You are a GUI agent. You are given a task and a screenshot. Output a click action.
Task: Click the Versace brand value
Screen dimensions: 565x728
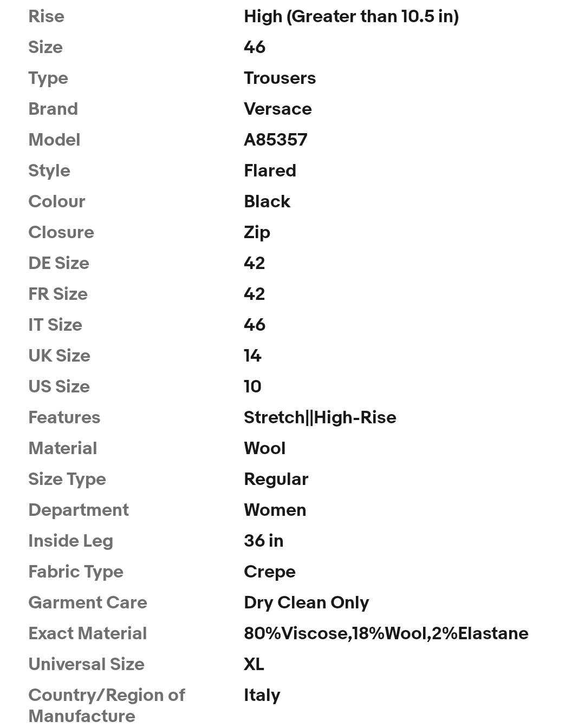[277, 109]
